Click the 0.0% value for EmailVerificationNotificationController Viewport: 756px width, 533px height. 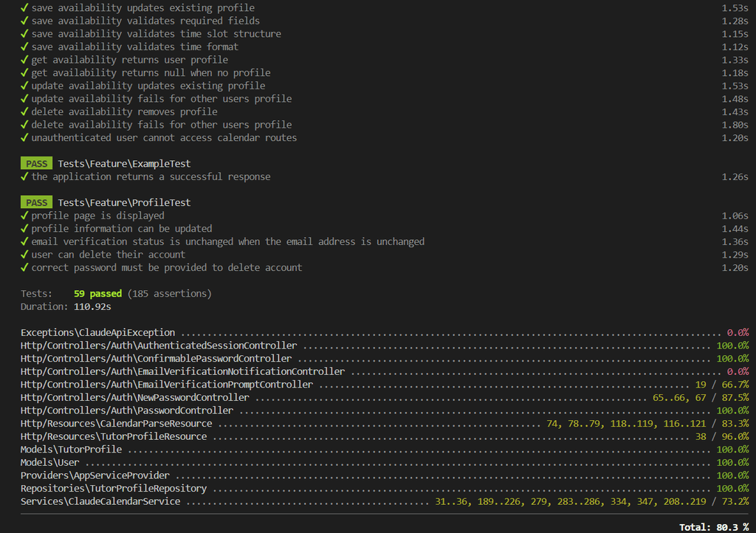(737, 372)
